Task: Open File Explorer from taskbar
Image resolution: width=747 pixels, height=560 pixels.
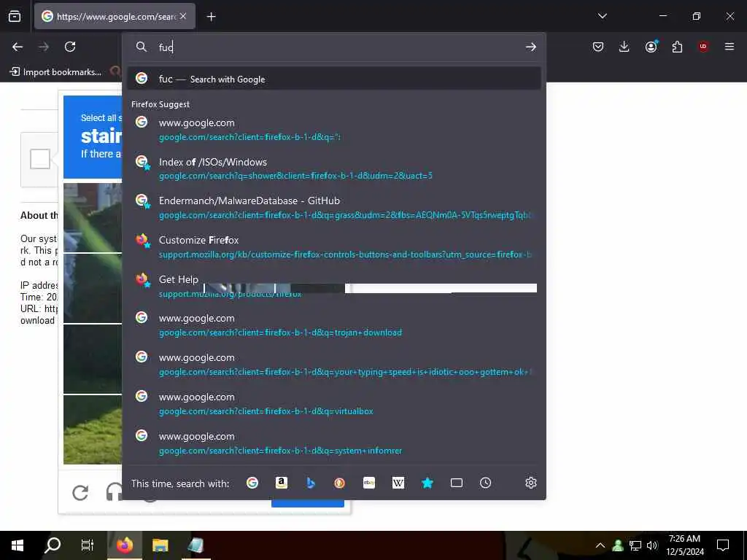Action: [160, 545]
